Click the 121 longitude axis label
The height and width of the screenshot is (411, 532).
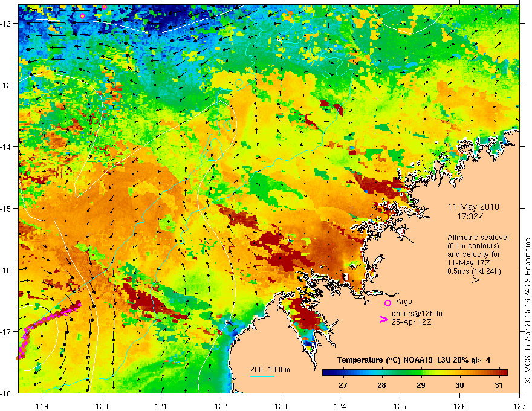(x=161, y=406)
